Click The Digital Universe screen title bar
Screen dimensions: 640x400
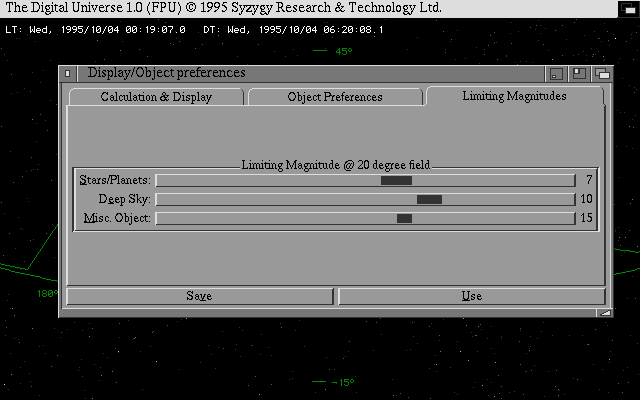pos(308,8)
